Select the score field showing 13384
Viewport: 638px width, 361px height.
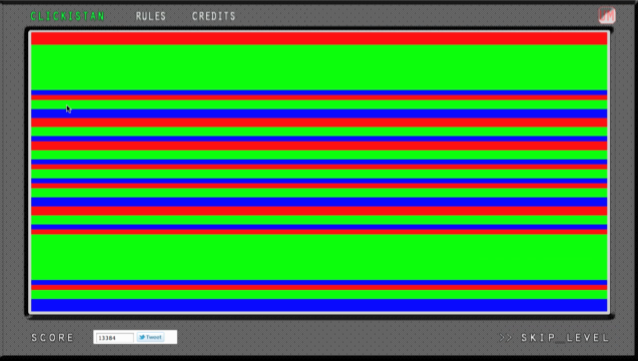pyautogui.click(x=115, y=338)
